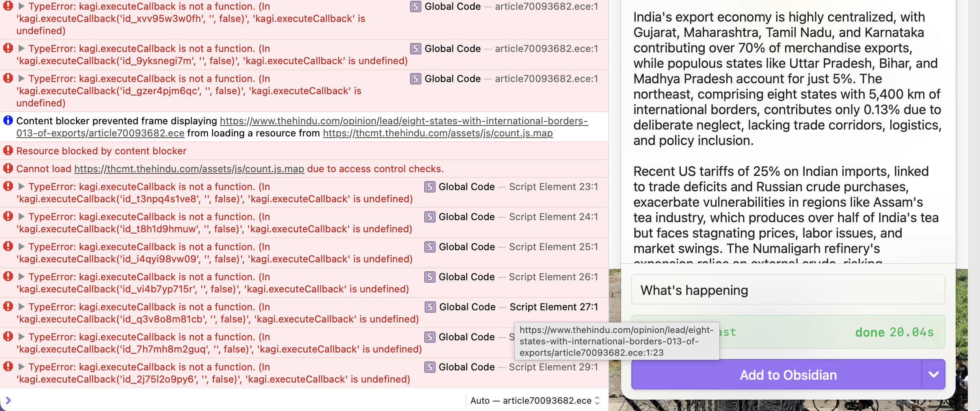Click the S script icon for Script Element 27:1
The image size is (980, 411).
click(x=430, y=307)
